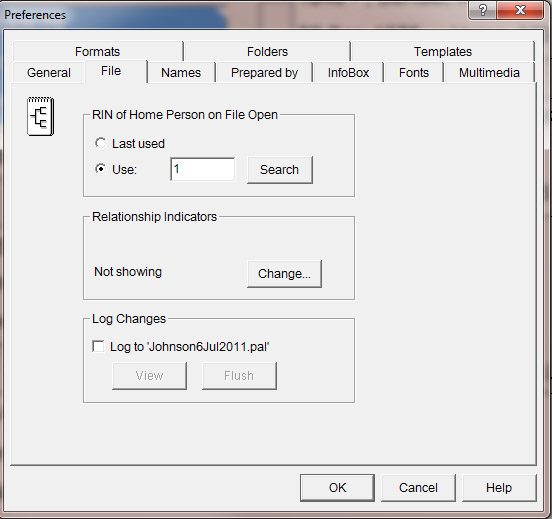Confirm preferences with the OK button
The image size is (552, 519).
coord(337,488)
